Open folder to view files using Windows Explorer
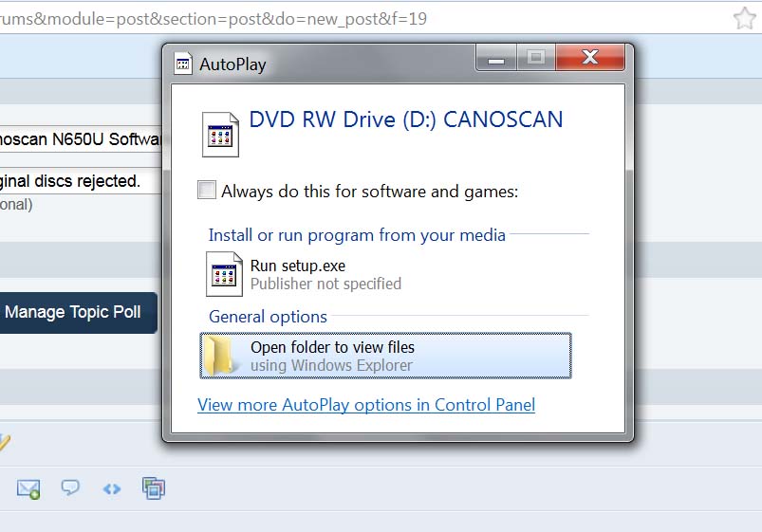This screenshot has width=762, height=532. pyautogui.click(x=385, y=356)
